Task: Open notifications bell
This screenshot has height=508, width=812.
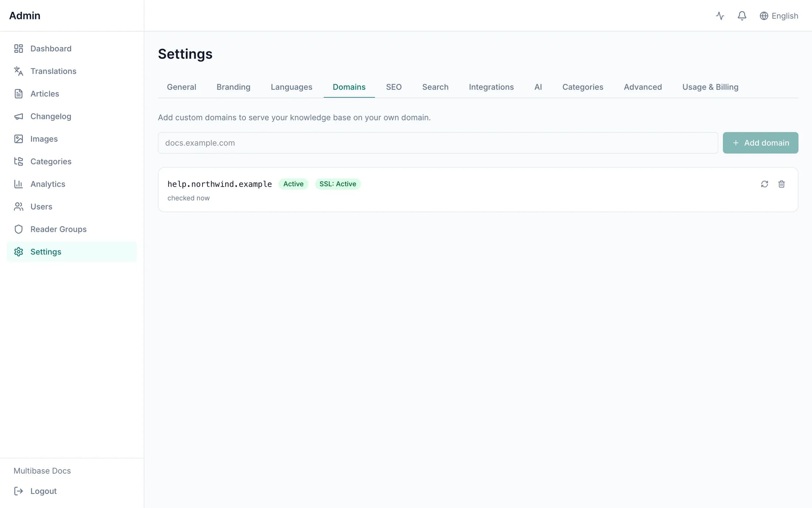Action: coord(742,16)
